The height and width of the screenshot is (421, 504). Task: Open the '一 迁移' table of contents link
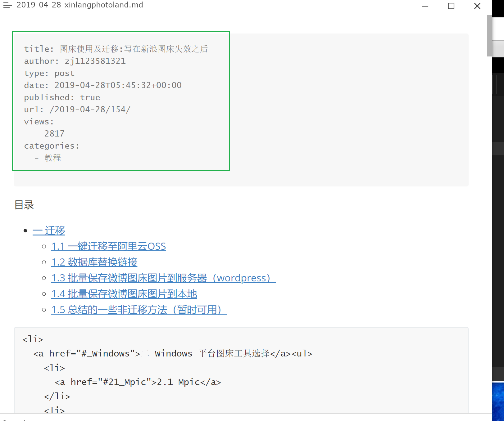[49, 231]
